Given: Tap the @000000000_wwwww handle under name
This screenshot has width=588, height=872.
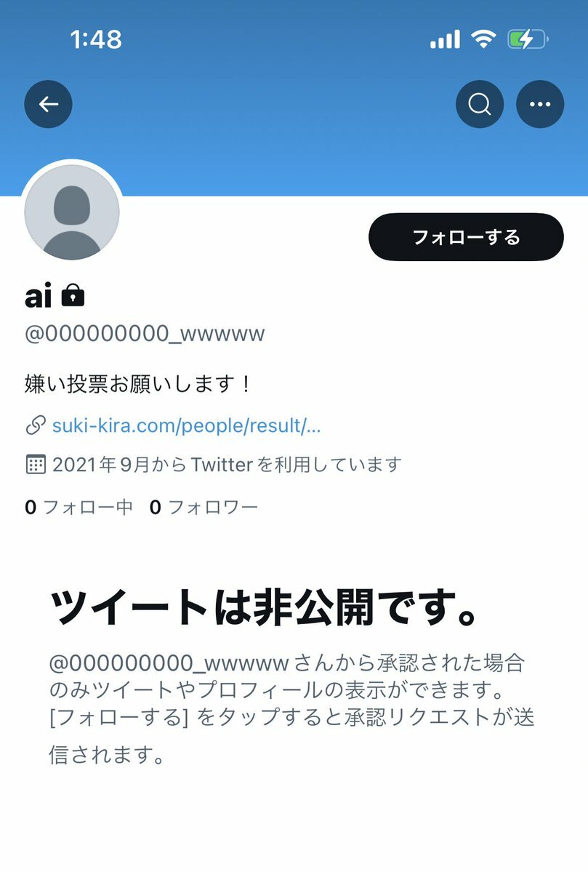Looking at the screenshot, I should [x=145, y=334].
